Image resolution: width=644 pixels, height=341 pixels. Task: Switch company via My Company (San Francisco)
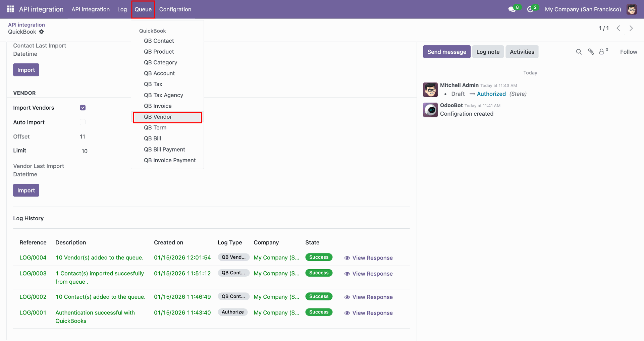tap(583, 9)
